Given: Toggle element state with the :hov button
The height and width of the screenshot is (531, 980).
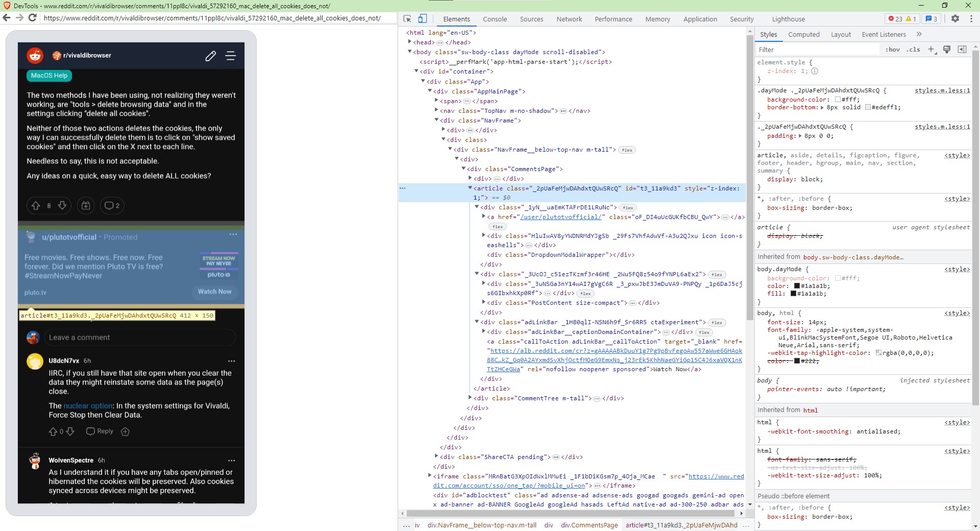Looking at the screenshot, I should coord(893,50).
